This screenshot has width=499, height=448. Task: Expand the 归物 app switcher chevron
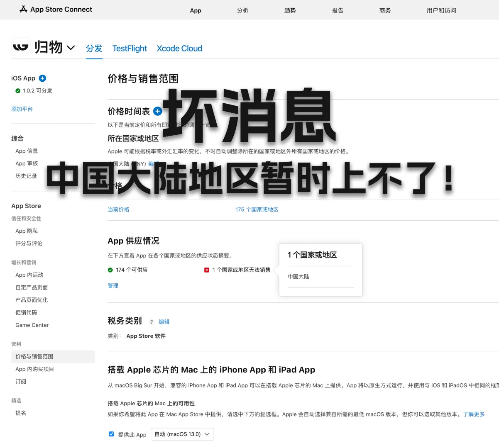71,48
